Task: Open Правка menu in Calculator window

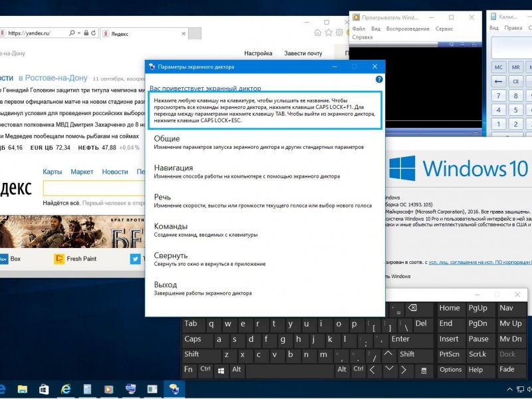Action: tap(513, 28)
